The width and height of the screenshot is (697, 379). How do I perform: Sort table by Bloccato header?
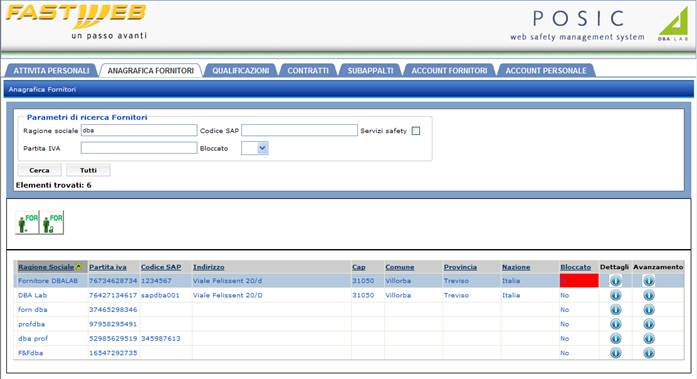[x=576, y=267]
